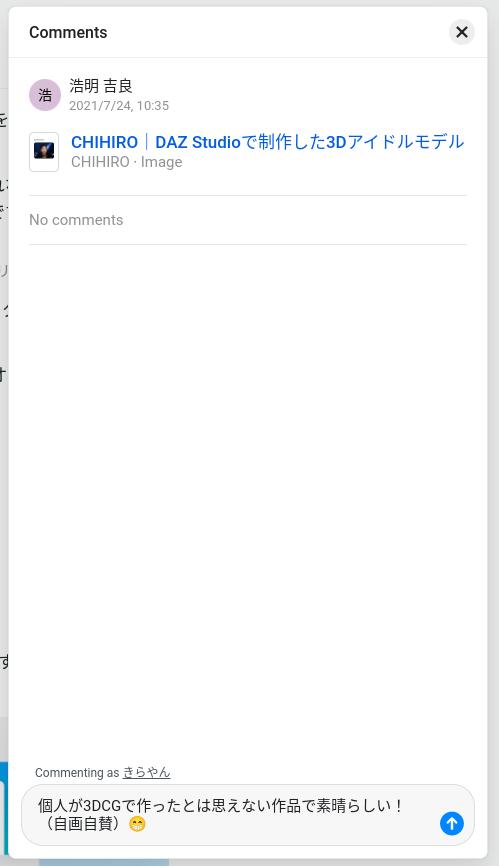Screen dimensions: 499x866
Task: Click the purple 浩 avatar icon
Action: click(45, 95)
